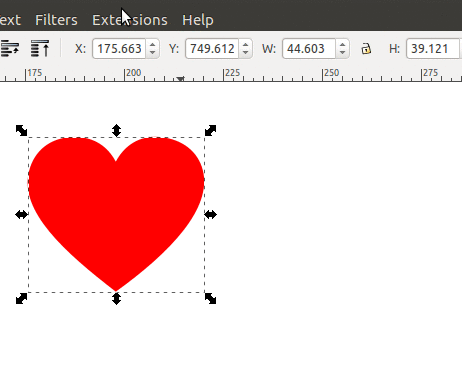Decrease the W width with down arrow
The image size is (462, 374).
click(x=342, y=53)
